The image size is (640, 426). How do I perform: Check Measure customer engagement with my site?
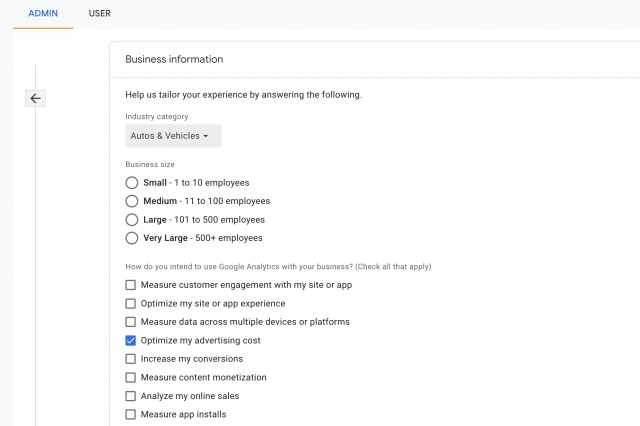[x=131, y=285]
